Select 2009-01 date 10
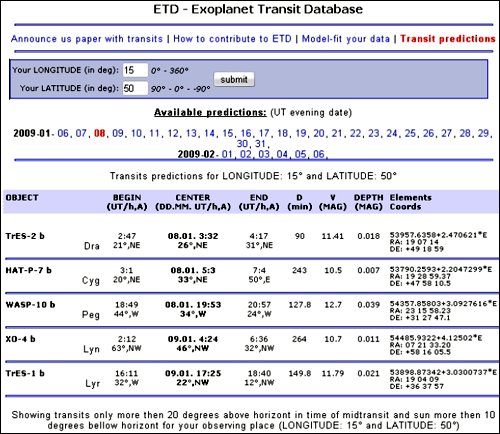500x434 pixels. click(136, 133)
